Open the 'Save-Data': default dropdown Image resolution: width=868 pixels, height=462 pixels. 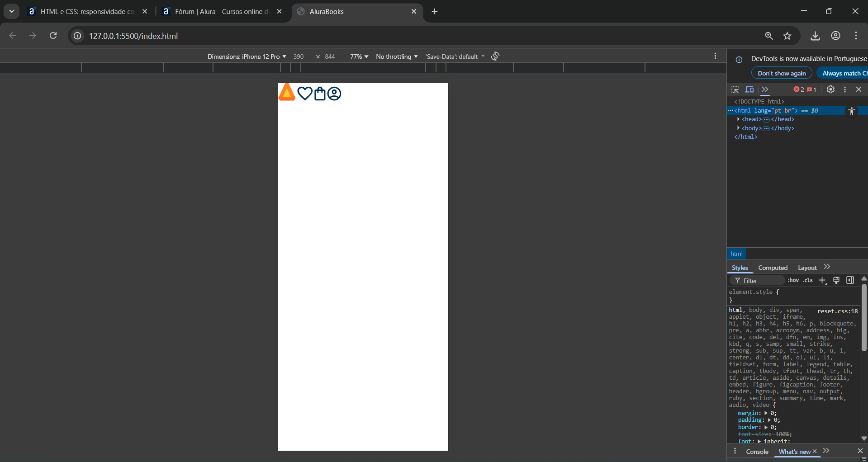(x=455, y=57)
